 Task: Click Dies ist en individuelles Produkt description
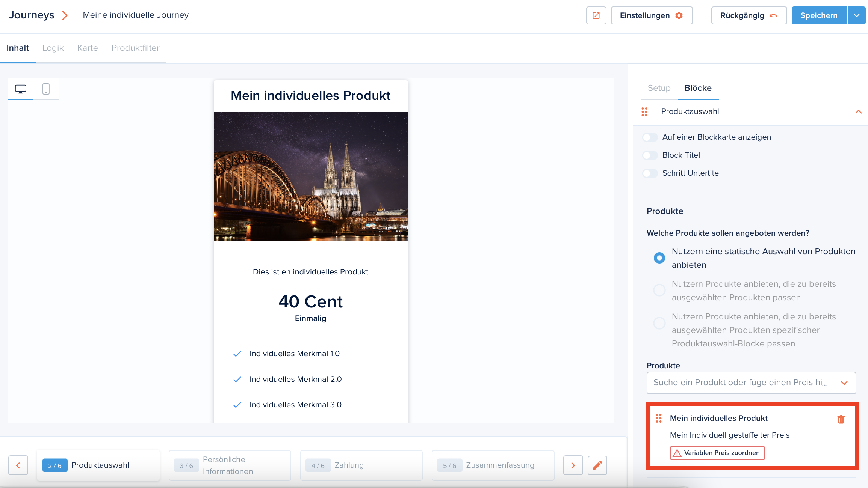point(311,272)
